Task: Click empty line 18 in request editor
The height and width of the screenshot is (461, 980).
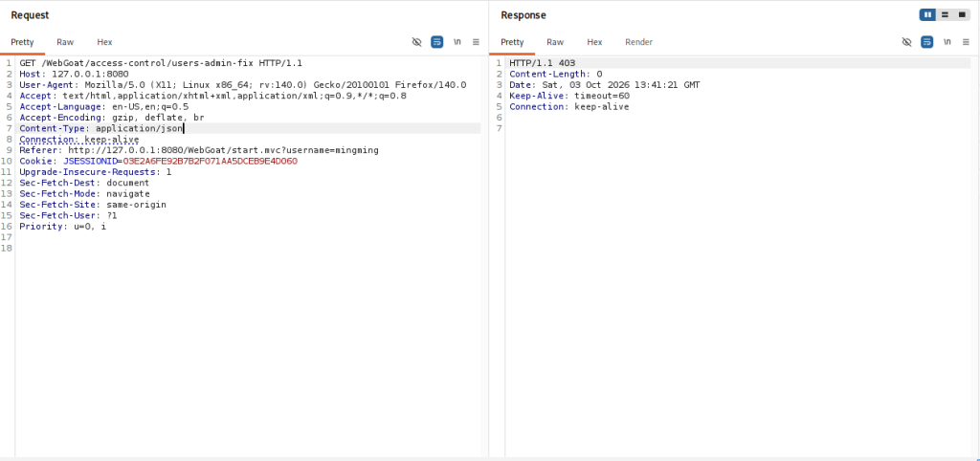Action: pyautogui.click(x=250, y=248)
